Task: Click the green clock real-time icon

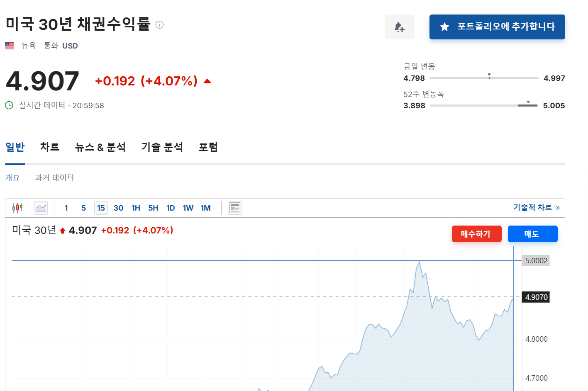Action: (x=9, y=105)
